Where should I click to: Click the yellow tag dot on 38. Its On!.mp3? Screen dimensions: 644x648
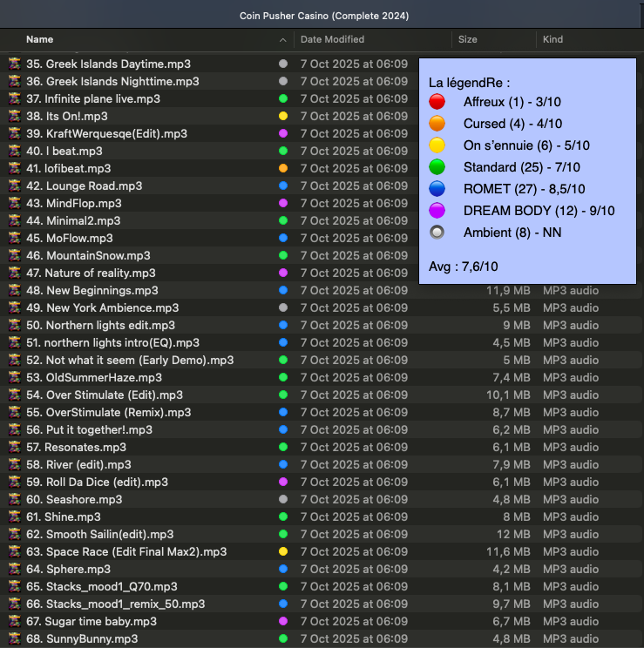click(x=283, y=116)
